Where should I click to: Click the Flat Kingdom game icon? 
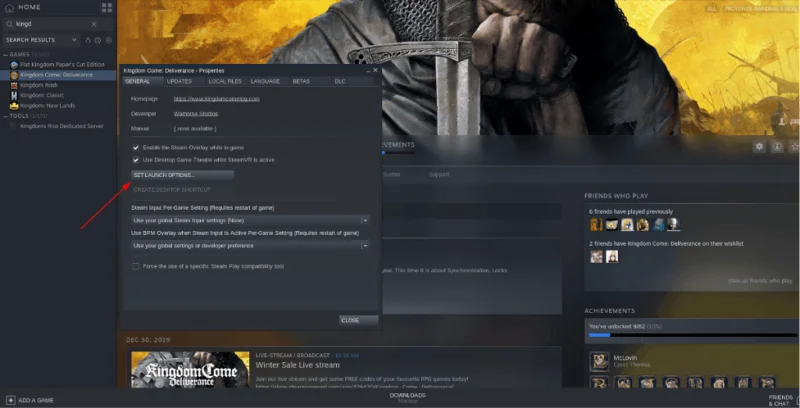coord(14,65)
